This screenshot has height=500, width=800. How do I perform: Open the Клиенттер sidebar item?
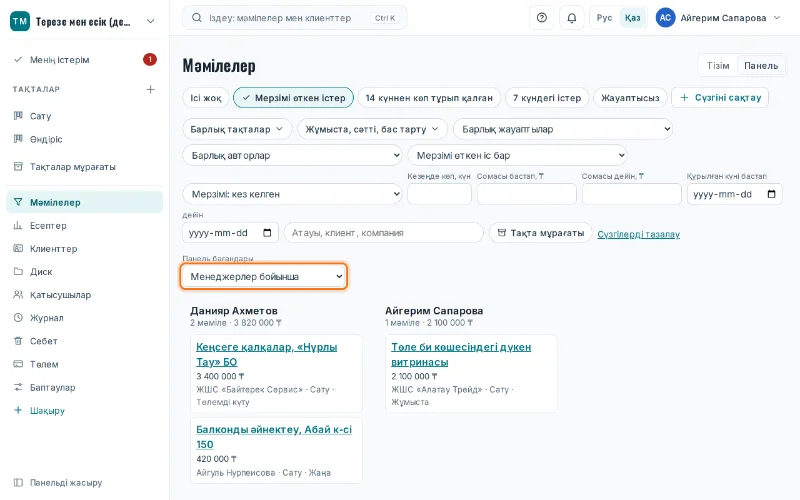[85, 248]
